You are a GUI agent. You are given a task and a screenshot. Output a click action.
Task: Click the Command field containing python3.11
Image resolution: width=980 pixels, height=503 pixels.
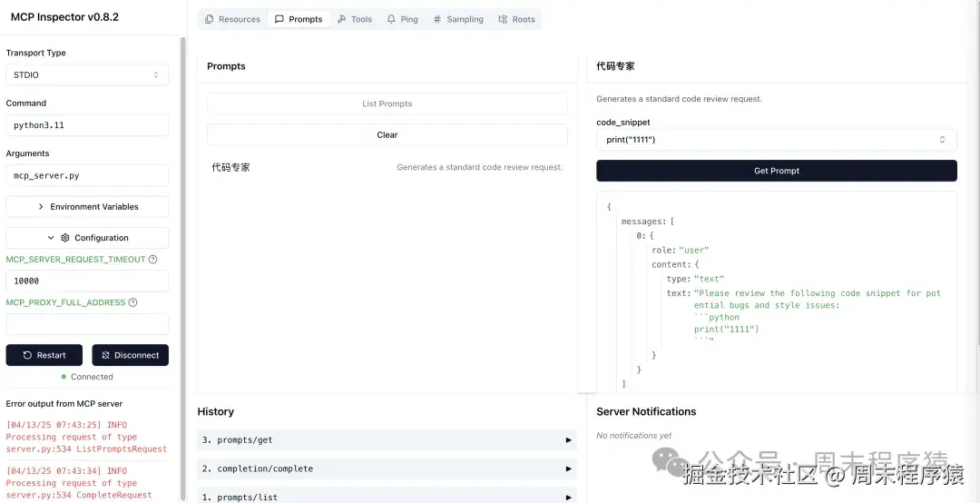[x=87, y=125]
